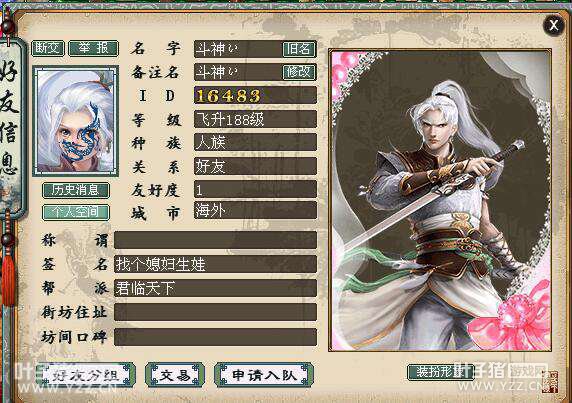
Task: Open 历史消息 message history
Action: click(76, 190)
